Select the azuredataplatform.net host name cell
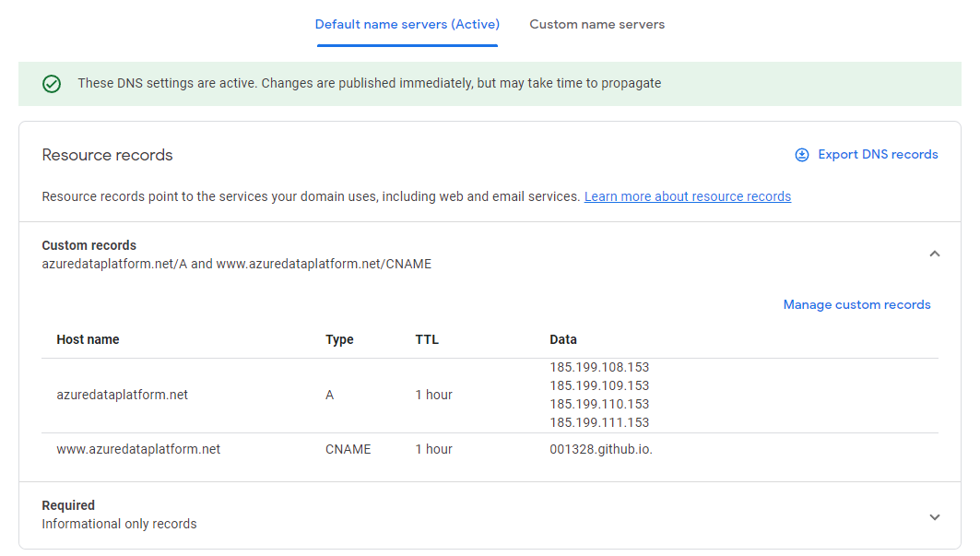 point(123,395)
